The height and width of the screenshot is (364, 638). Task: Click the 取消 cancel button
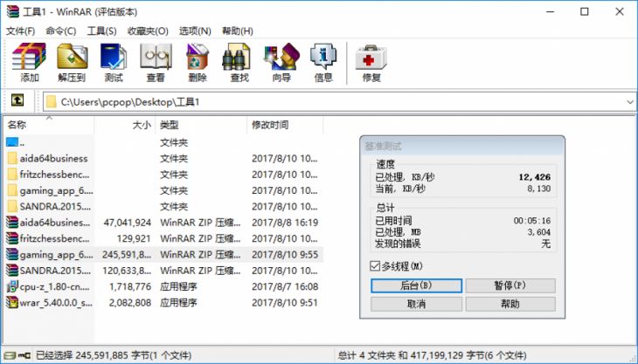coord(416,304)
